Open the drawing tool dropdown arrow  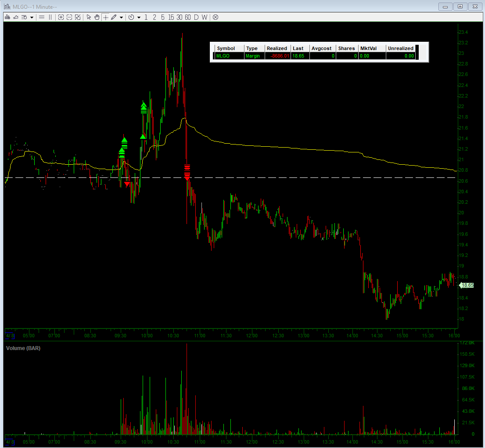coord(121,17)
